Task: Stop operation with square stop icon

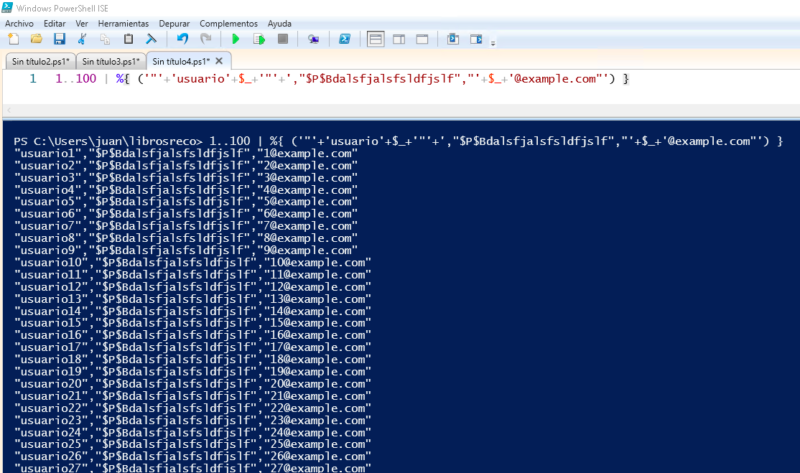Action: point(283,39)
